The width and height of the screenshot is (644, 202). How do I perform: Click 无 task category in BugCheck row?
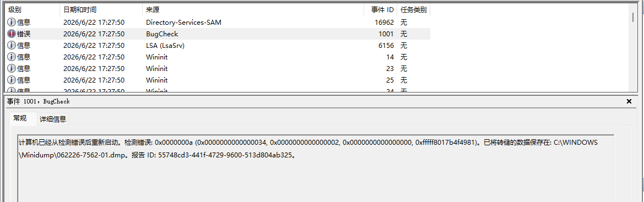coord(404,34)
